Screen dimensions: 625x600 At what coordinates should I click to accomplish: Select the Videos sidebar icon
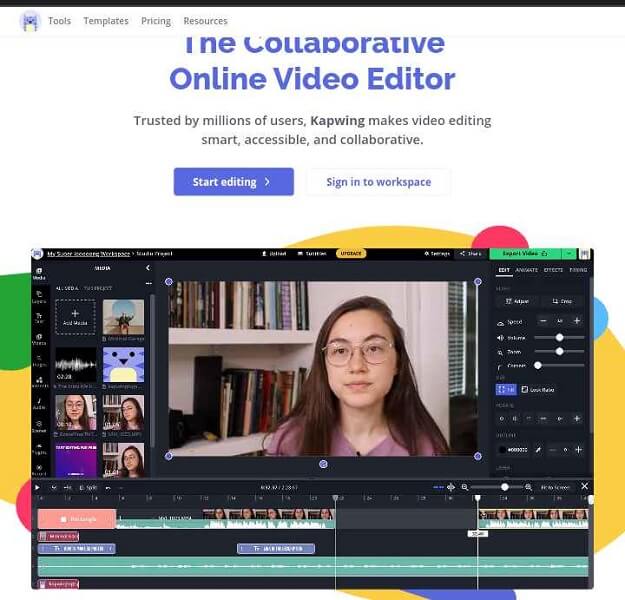[x=39, y=339]
